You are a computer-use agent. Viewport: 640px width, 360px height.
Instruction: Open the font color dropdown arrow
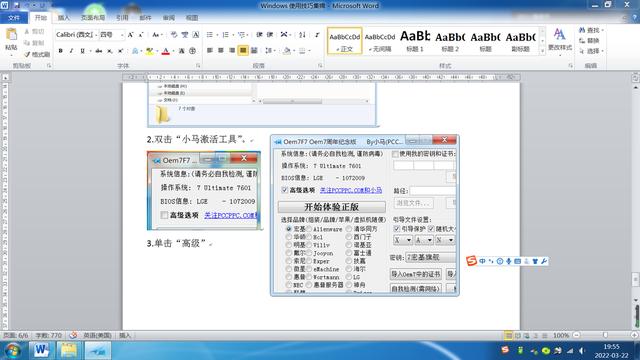[x=173, y=51]
